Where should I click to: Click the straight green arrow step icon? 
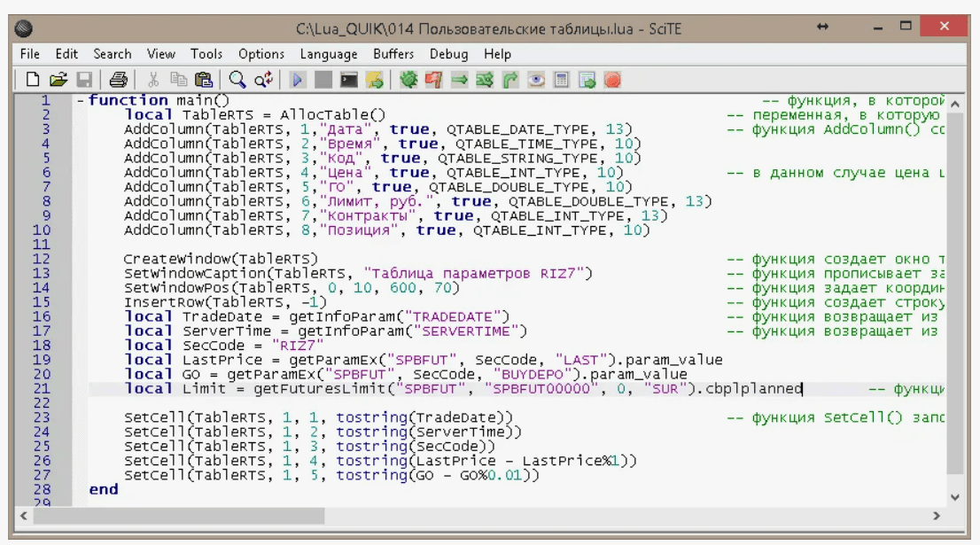[x=459, y=80]
